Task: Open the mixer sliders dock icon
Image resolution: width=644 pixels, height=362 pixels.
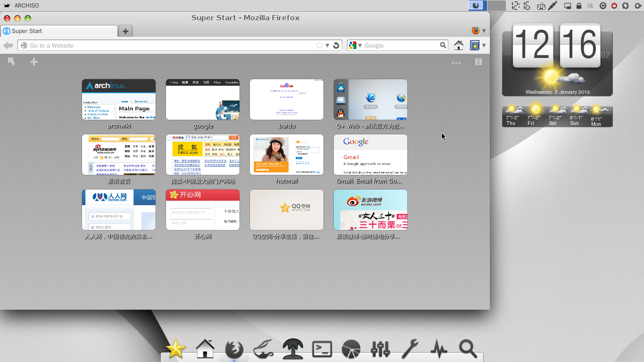Action: (x=380, y=349)
